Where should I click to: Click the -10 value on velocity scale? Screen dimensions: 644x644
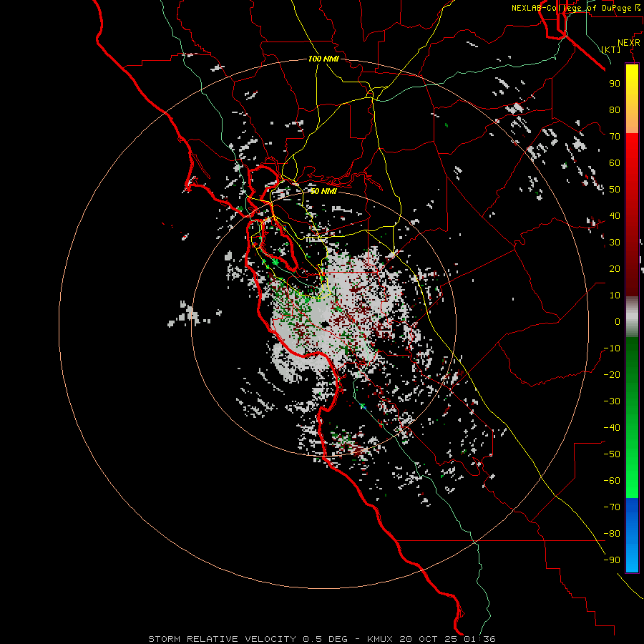[x=612, y=348]
